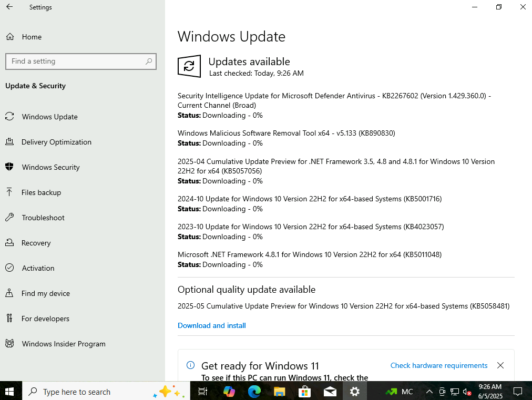Click the Troubleshoot wrench icon

[x=9, y=217]
